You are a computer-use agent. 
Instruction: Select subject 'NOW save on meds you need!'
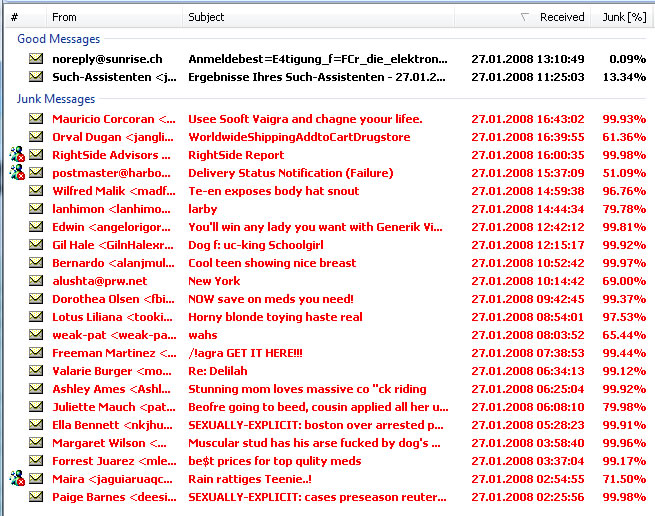coord(271,299)
